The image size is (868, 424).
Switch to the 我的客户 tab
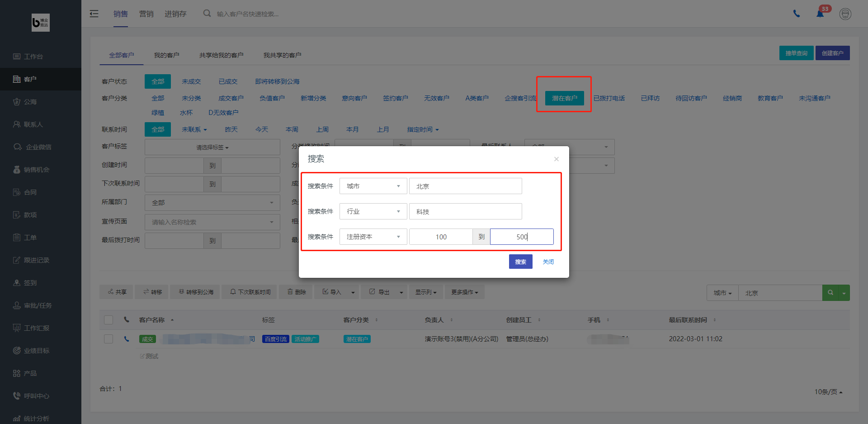167,55
